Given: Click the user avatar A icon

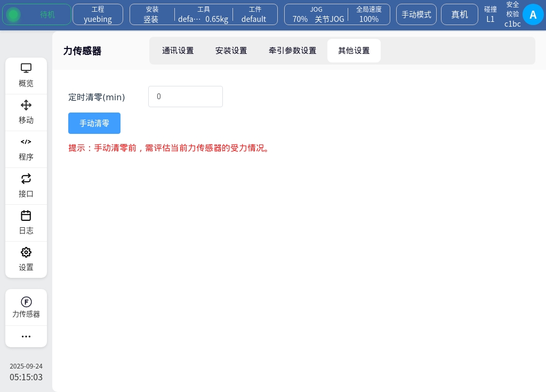Looking at the screenshot, I should [x=533, y=14].
